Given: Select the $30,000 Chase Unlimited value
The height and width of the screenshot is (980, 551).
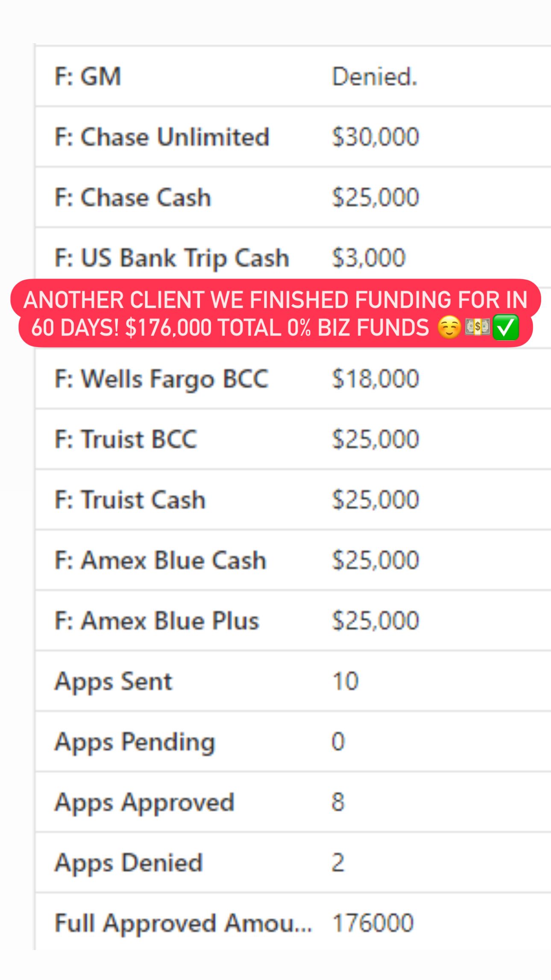Looking at the screenshot, I should point(375,137).
